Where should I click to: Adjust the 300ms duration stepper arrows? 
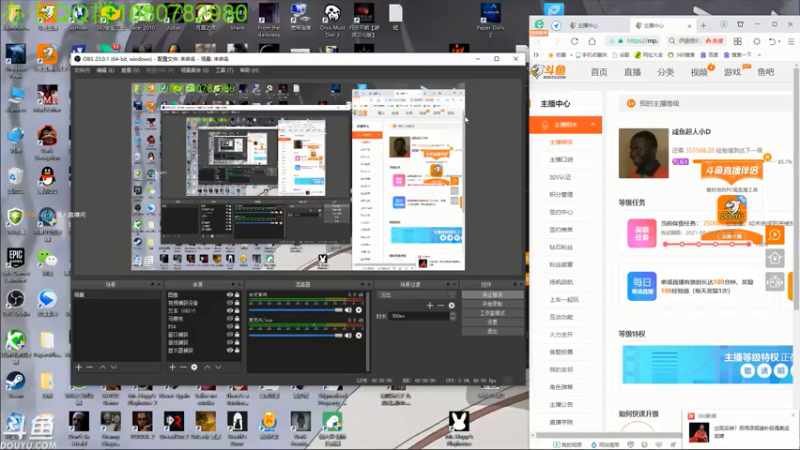point(453,316)
